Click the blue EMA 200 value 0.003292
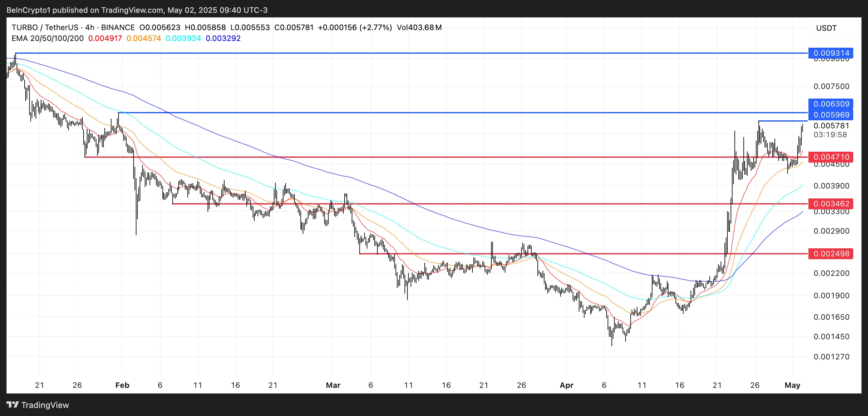868x416 pixels. point(223,38)
